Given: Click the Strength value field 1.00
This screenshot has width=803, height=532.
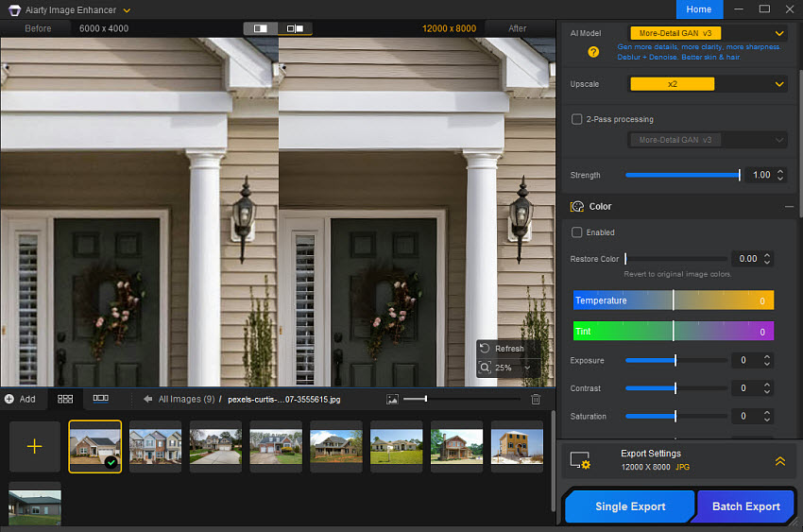Looking at the screenshot, I should pos(761,175).
